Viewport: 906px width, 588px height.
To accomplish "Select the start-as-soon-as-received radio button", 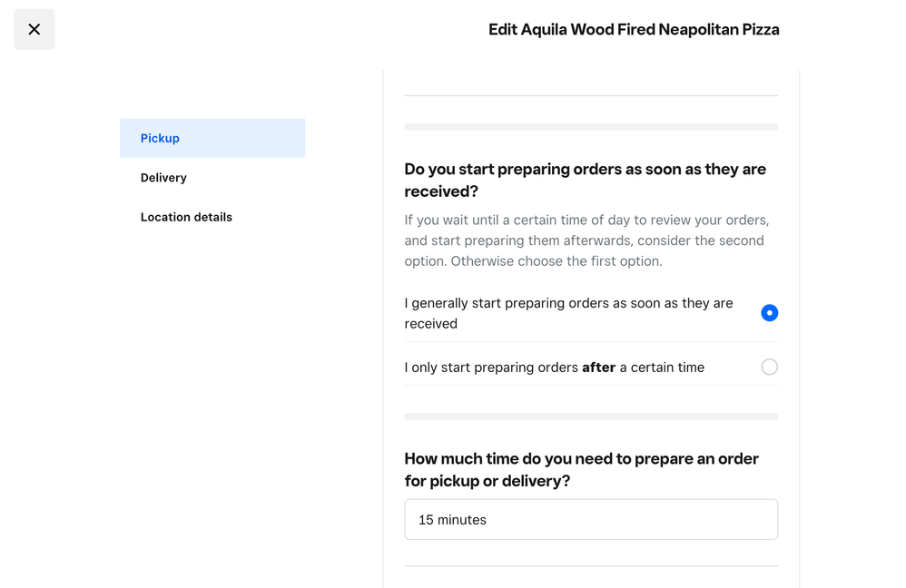I will click(769, 313).
